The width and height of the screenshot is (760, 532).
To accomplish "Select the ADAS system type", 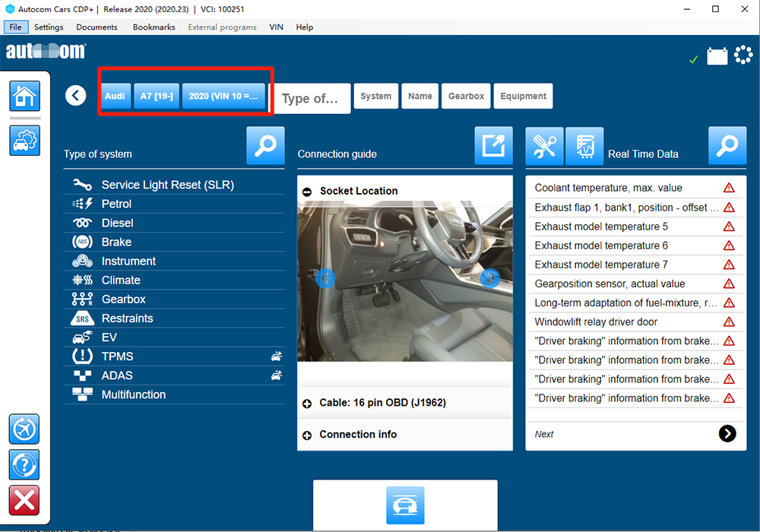I will (174, 375).
